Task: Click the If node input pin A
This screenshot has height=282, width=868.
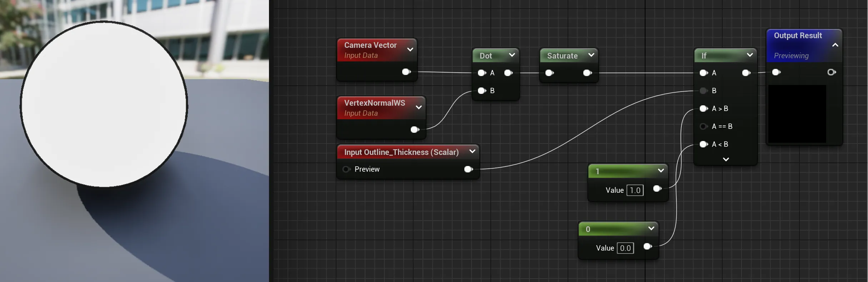Action: point(704,73)
